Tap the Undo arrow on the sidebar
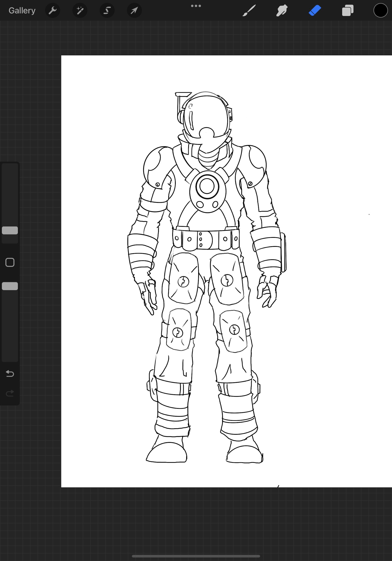392x561 pixels. pyautogui.click(x=10, y=373)
